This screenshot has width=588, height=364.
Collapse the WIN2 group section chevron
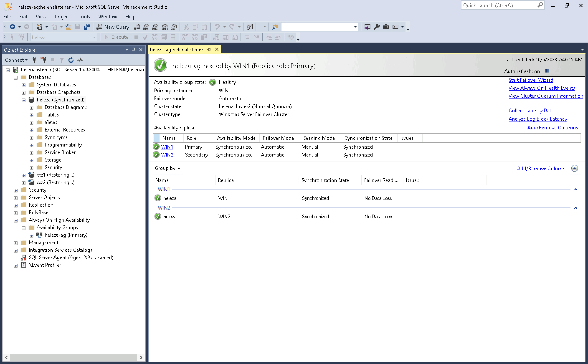coord(575,208)
